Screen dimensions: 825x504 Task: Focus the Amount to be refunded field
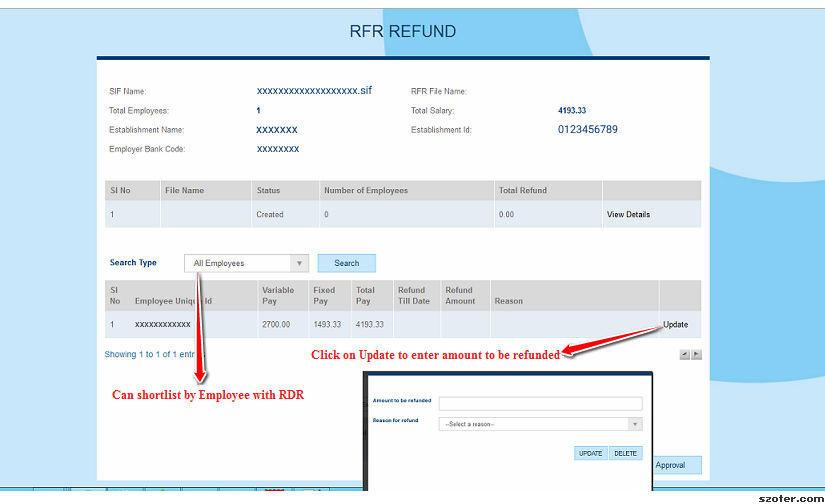pos(540,403)
